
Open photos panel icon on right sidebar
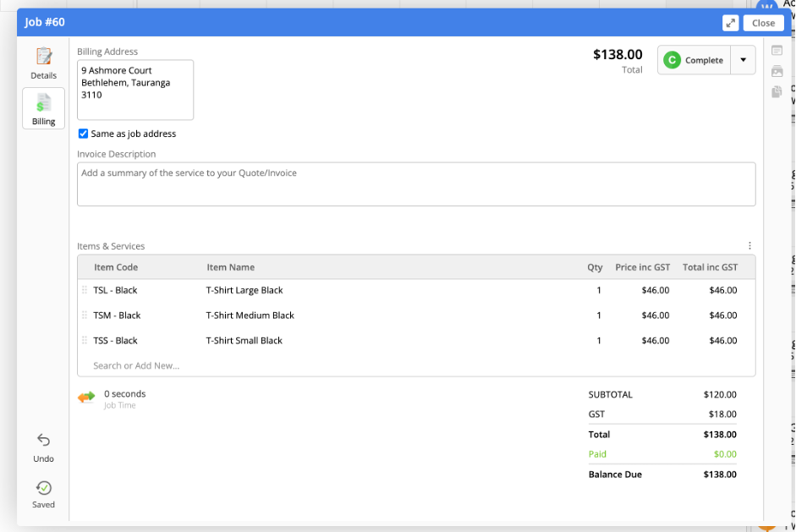pyautogui.click(x=777, y=71)
